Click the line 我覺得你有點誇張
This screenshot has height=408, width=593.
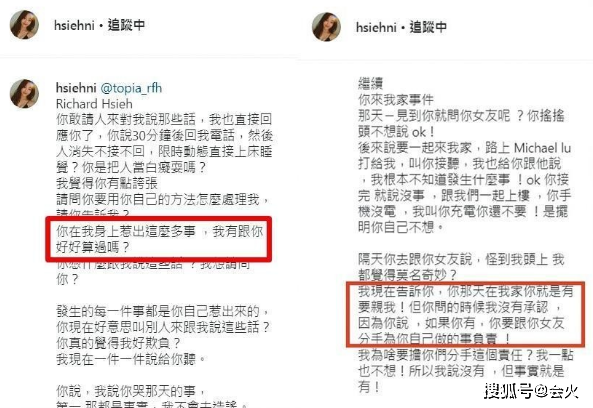pyautogui.click(x=107, y=183)
